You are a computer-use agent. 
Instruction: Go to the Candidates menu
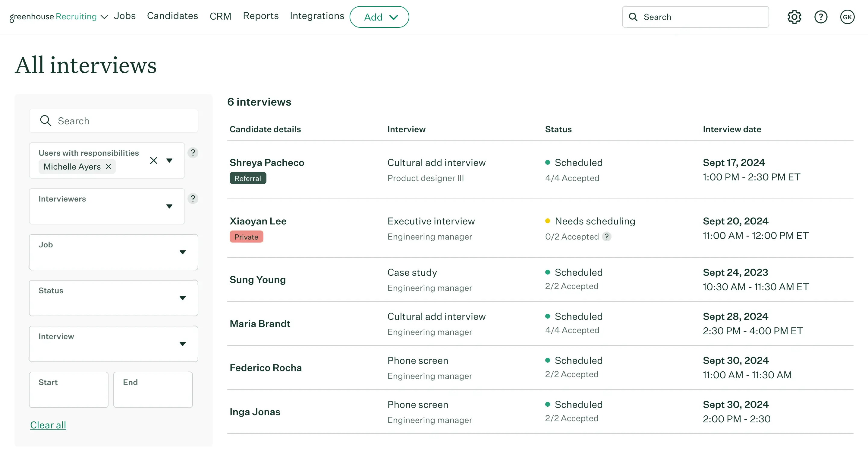pos(172,16)
